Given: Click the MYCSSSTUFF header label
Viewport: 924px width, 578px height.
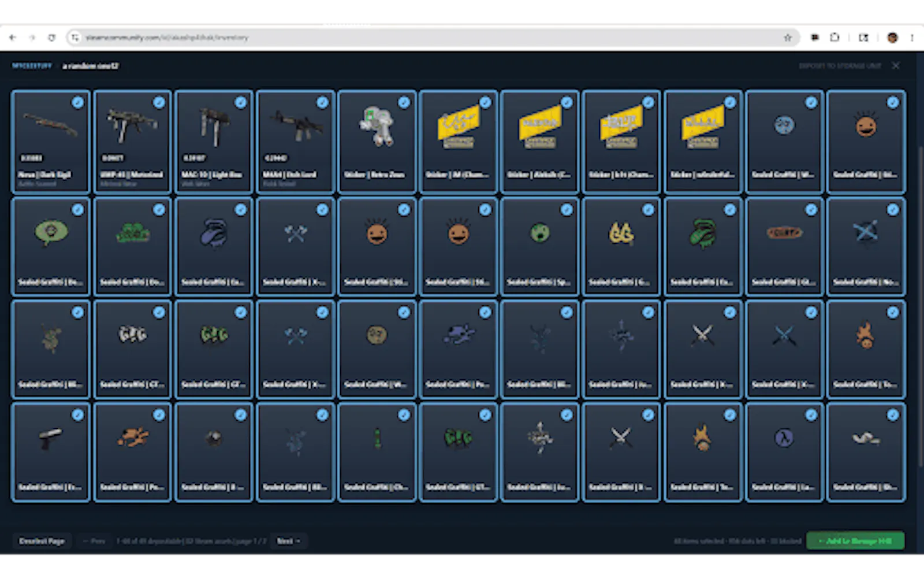Looking at the screenshot, I should pyautogui.click(x=32, y=66).
